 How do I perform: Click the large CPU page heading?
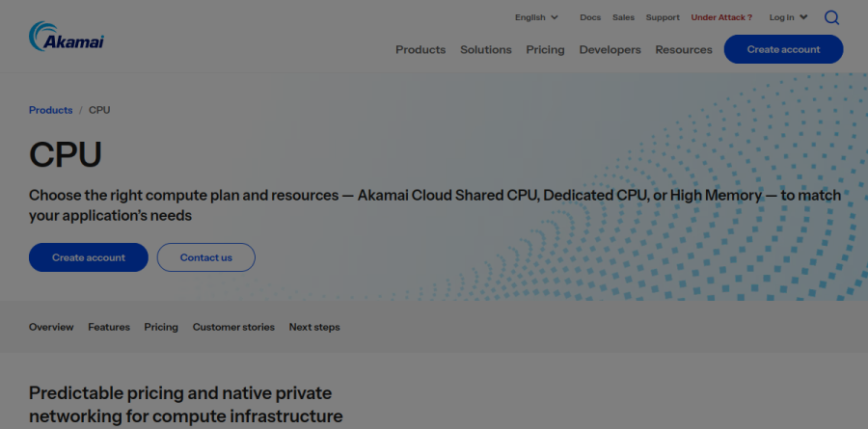coord(66,154)
